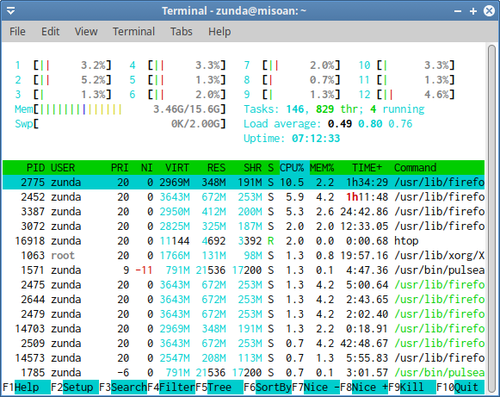Viewport: 500px width, 397px height.
Task: Open the F6 SortBy options
Action: (x=267, y=387)
